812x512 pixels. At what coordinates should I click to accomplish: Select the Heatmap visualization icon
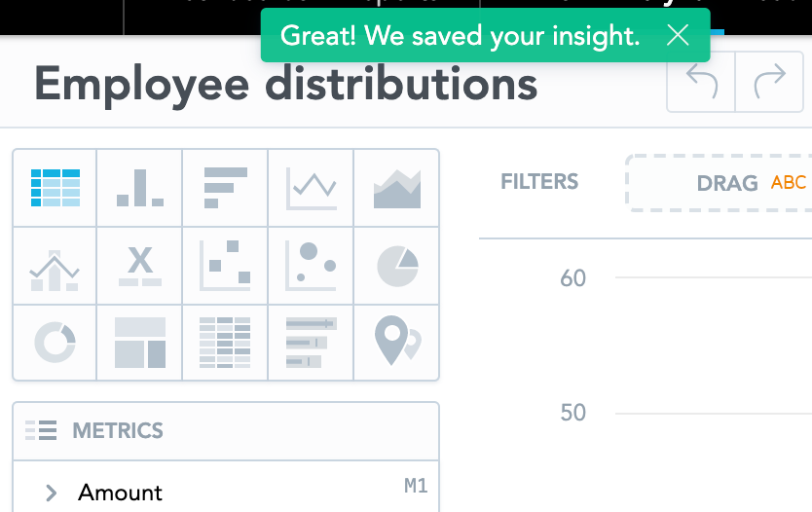225,343
